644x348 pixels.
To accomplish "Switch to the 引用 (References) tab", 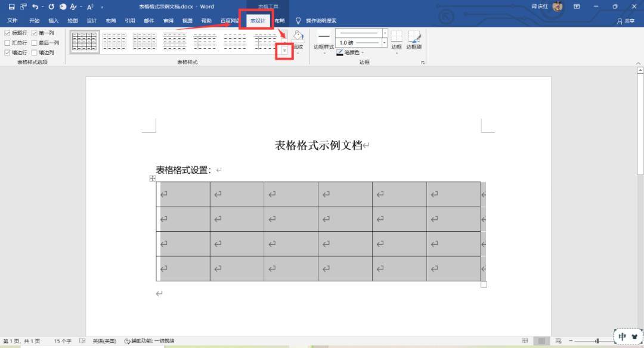I will (130, 20).
